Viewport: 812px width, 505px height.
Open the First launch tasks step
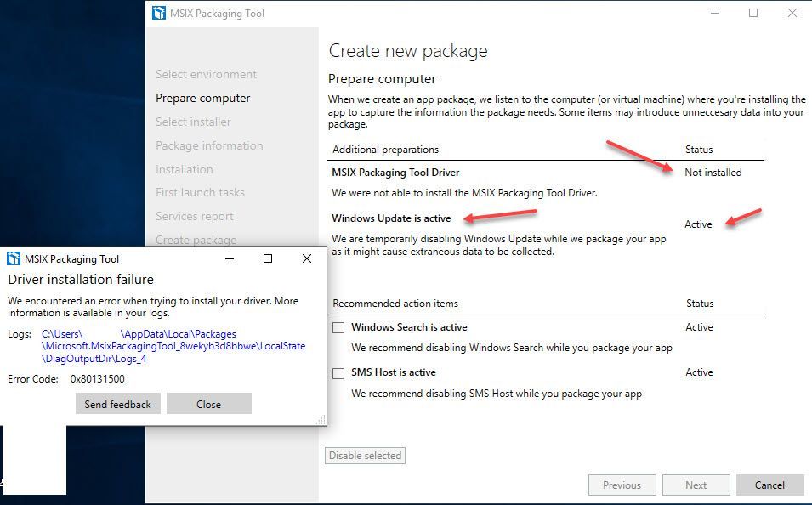tap(200, 192)
